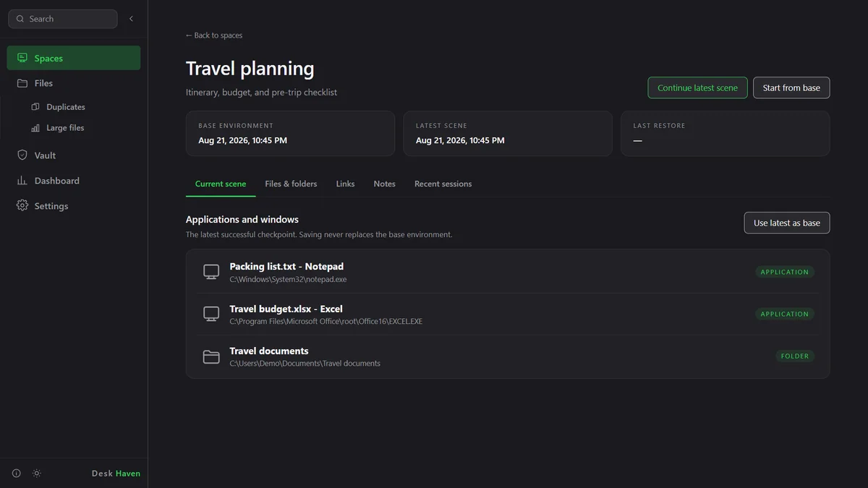Viewport: 868px width, 488px height.
Task: Select the Travel budget.xlsx - Excel title
Action: pos(286,309)
